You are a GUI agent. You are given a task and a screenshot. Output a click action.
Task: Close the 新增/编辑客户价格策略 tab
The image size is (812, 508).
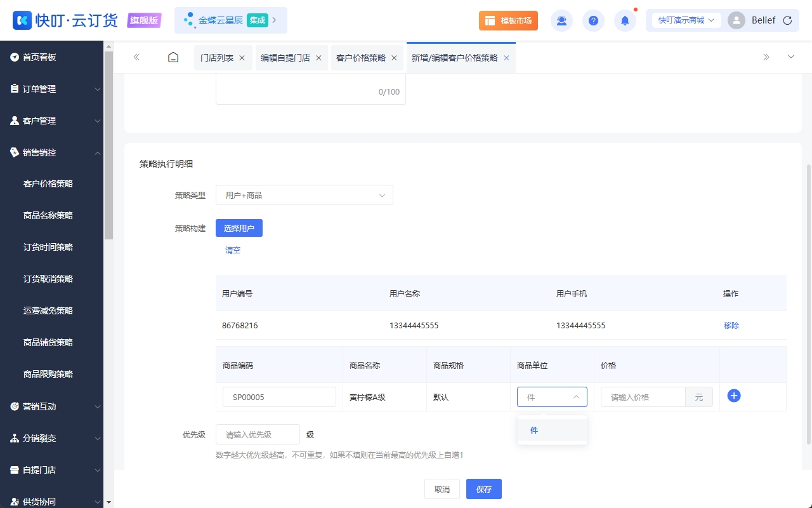[506, 58]
